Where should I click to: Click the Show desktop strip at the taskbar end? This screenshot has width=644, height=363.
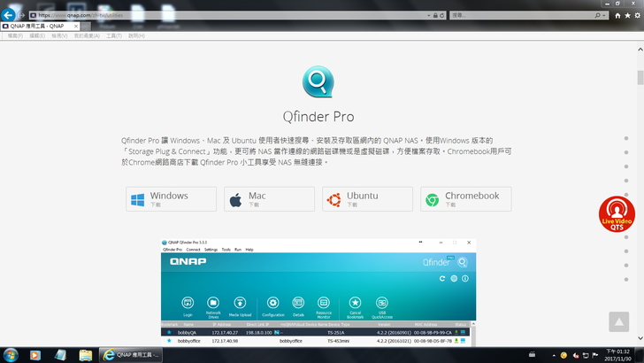(640, 355)
